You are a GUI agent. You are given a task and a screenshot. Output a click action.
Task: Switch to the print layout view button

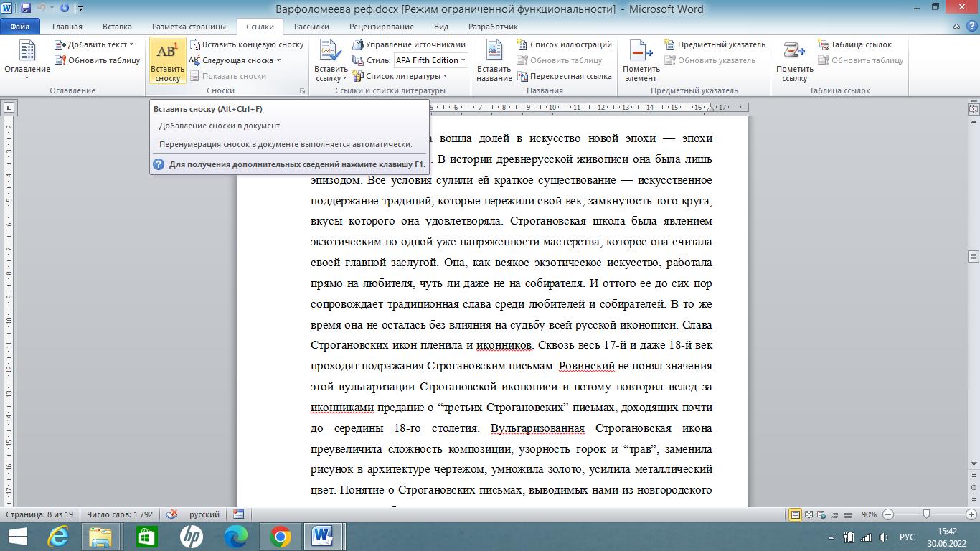pyautogui.click(x=795, y=514)
